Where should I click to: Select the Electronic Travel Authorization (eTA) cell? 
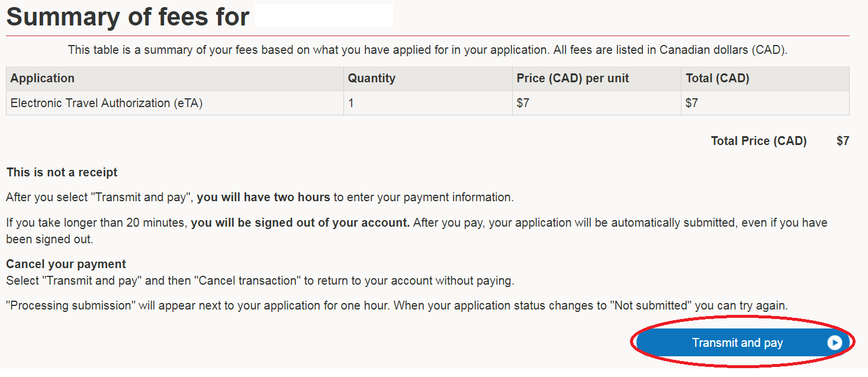pos(175,103)
